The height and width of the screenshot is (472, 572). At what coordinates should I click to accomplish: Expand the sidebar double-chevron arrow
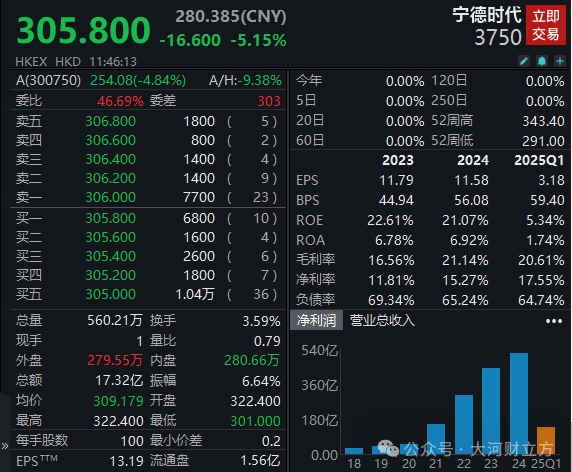pos(5,446)
